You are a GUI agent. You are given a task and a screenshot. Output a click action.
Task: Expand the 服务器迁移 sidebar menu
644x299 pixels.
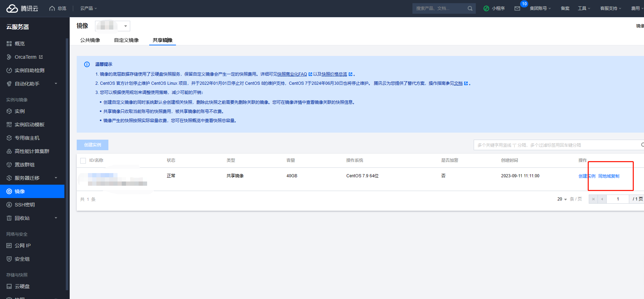click(x=56, y=178)
